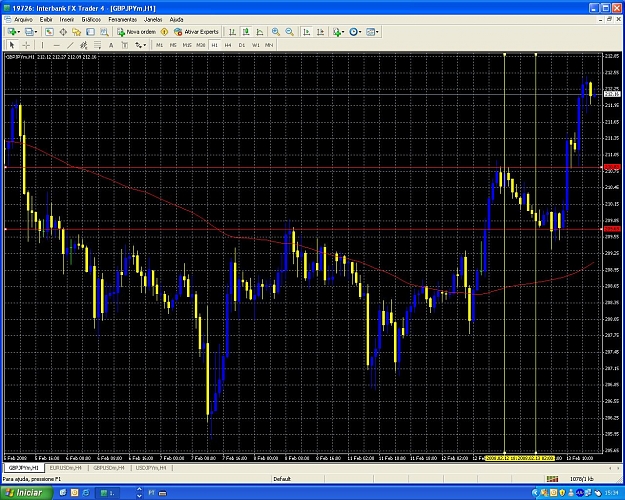Select the Fibonacci retracement tool
The height and width of the screenshot is (500, 625).
97,45
